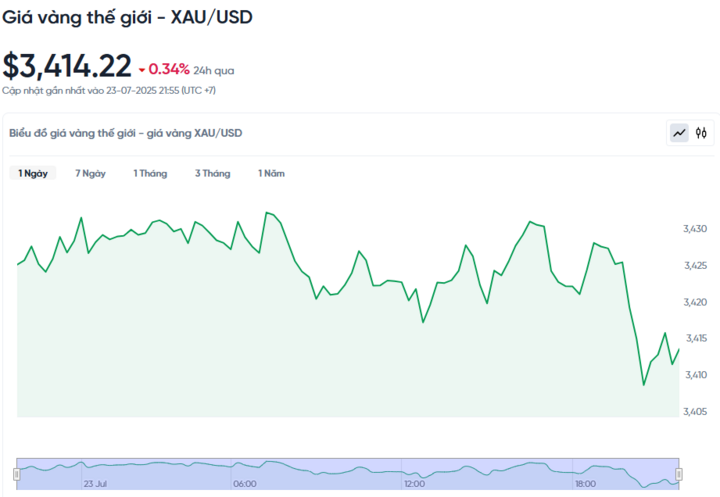720x497 pixels.
Task: Click the red down arrow beside 0.34%
Action: pyautogui.click(x=142, y=70)
